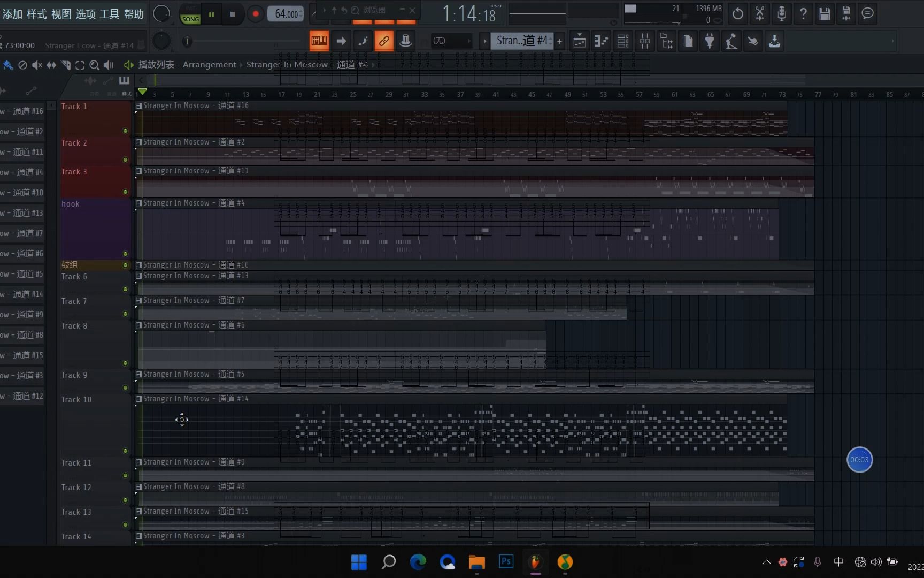Viewport: 924px width, 578px height.
Task: Select the playlist playback speaker tool
Action: (x=109, y=65)
